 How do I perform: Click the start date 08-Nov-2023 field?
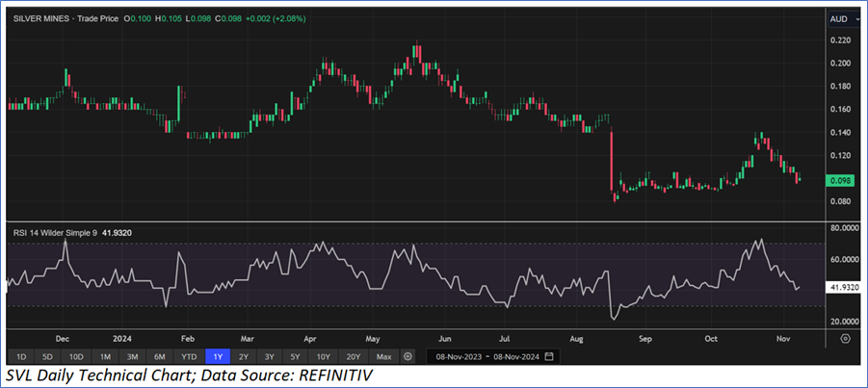pyautogui.click(x=457, y=356)
